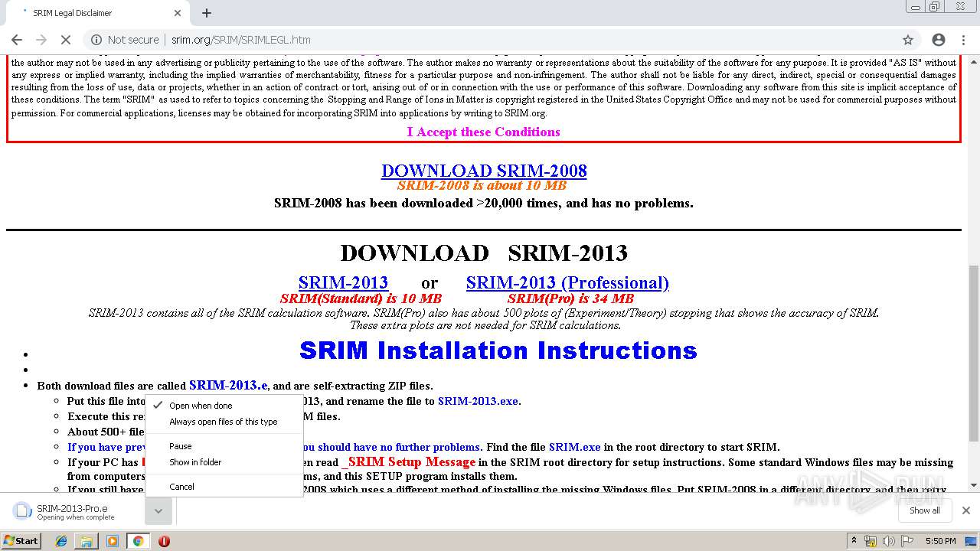Open a new browser tab
The width and height of the screenshot is (980, 551).
pos(207,13)
